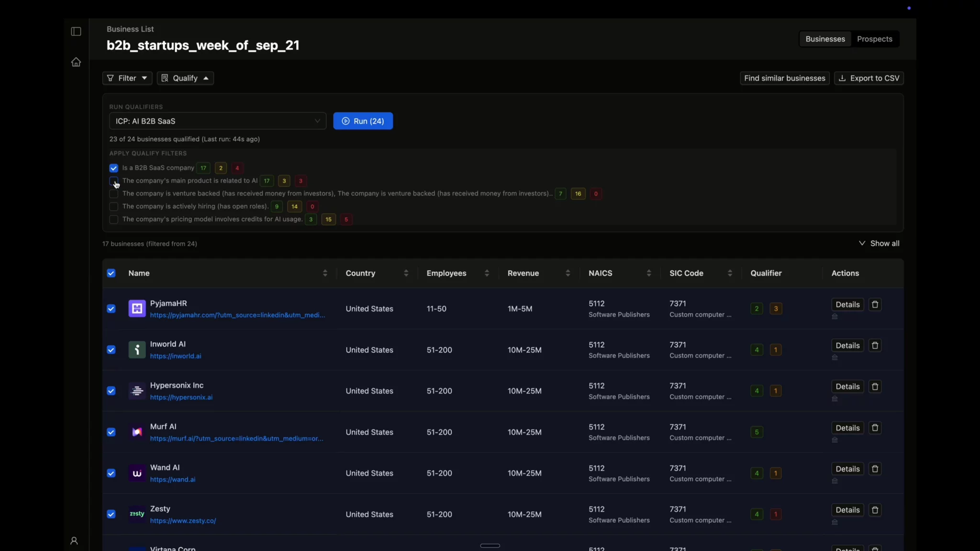The width and height of the screenshot is (980, 551).
Task: Switch to the Prospects tab
Action: click(x=875, y=39)
